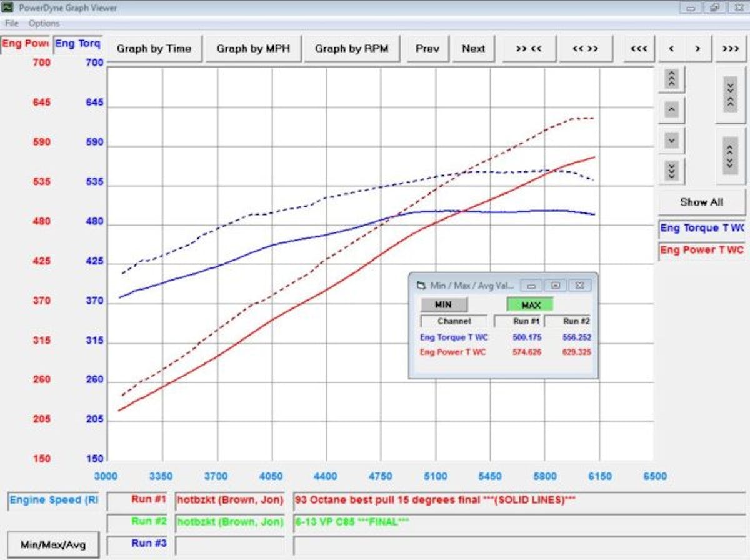Click the single down arrow button
This screenshot has width=750, height=560.
(671, 140)
